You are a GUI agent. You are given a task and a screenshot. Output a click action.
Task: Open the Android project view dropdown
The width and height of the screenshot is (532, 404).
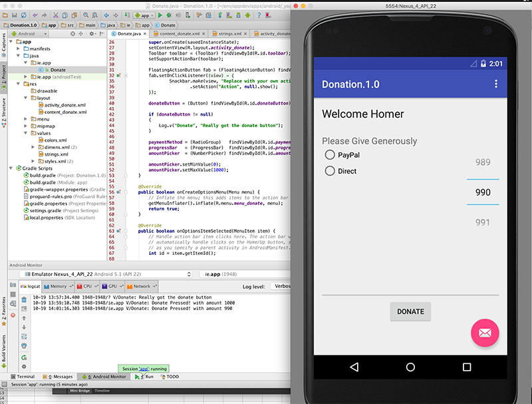click(33, 33)
